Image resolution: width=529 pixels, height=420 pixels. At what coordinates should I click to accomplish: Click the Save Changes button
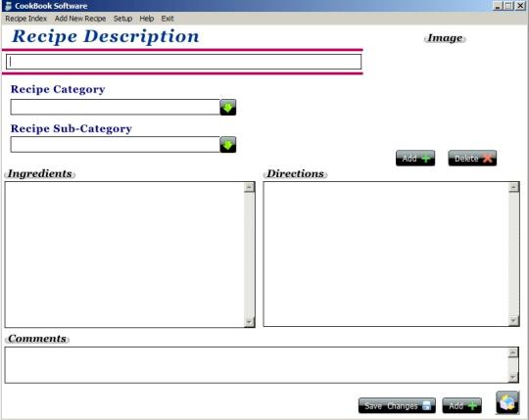tap(397, 405)
